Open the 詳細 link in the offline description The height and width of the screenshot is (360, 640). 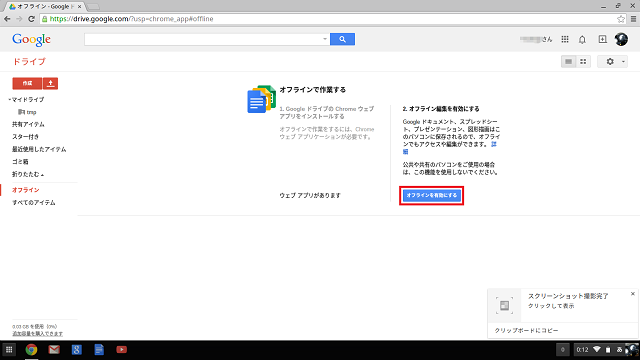tap(493, 144)
